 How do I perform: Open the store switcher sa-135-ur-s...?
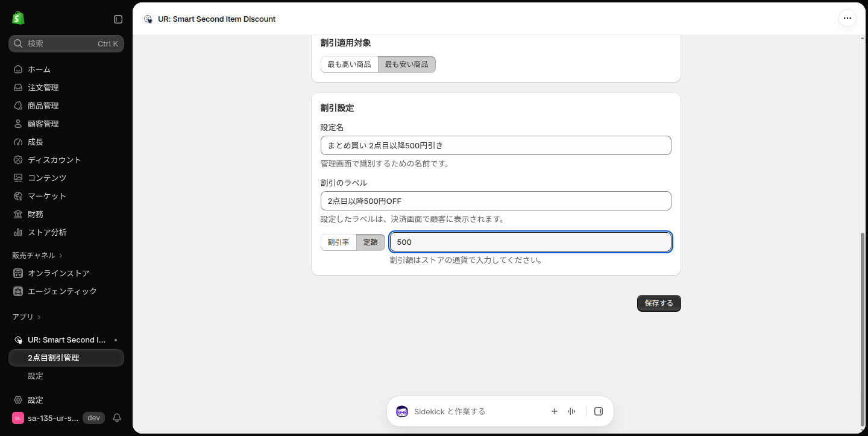(x=45, y=418)
